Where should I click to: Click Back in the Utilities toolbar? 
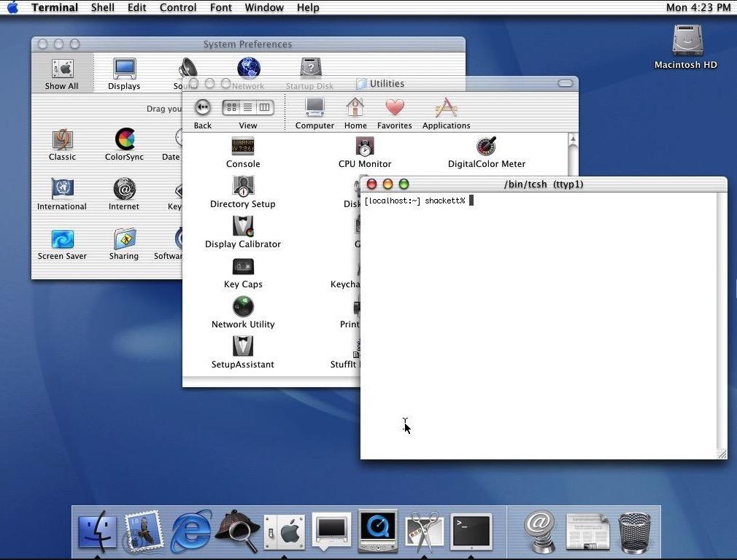click(203, 114)
